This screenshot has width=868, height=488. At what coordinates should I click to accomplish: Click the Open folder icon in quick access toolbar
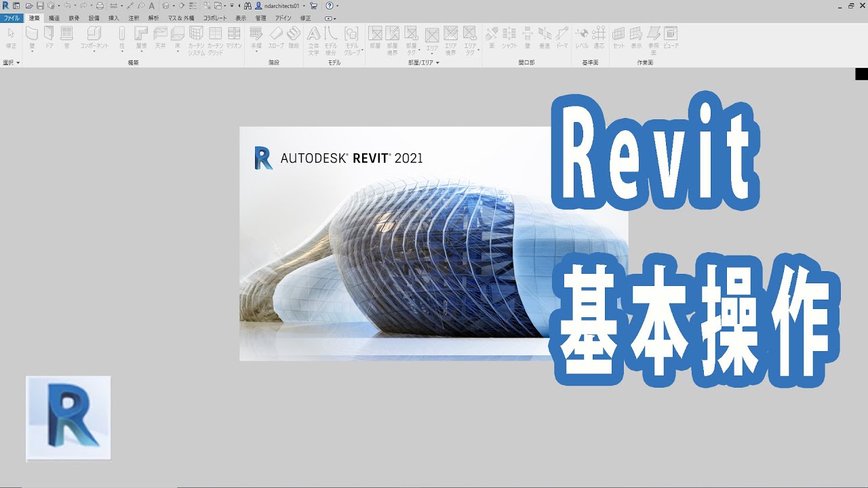29,5
